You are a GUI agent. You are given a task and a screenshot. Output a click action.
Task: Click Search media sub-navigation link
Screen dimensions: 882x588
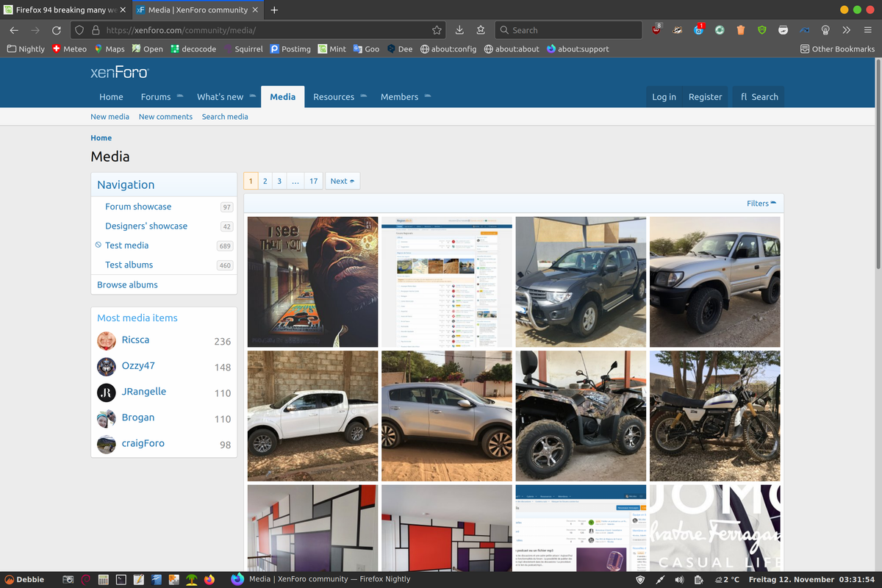[x=225, y=117]
